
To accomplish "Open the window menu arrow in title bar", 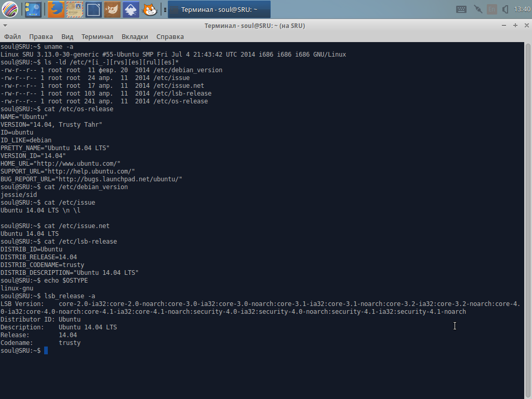I will click(5, 25).
